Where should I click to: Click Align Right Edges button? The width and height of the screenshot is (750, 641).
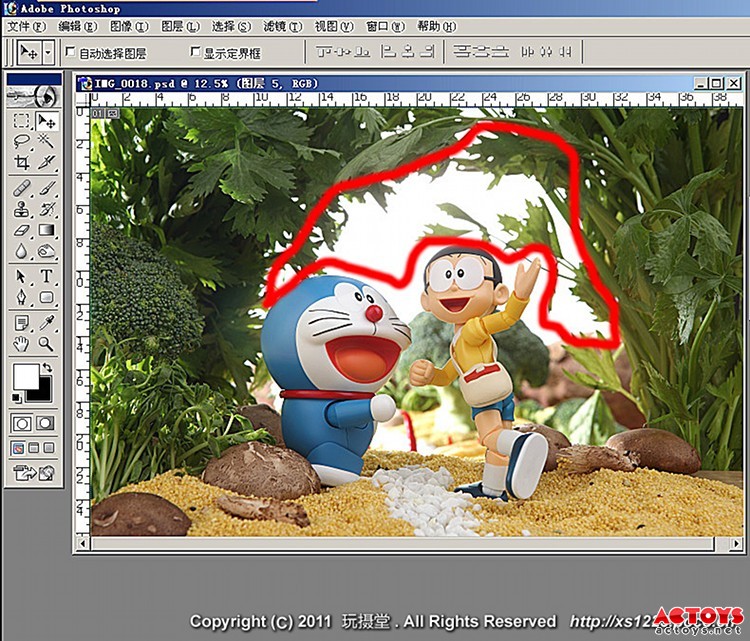427,51
